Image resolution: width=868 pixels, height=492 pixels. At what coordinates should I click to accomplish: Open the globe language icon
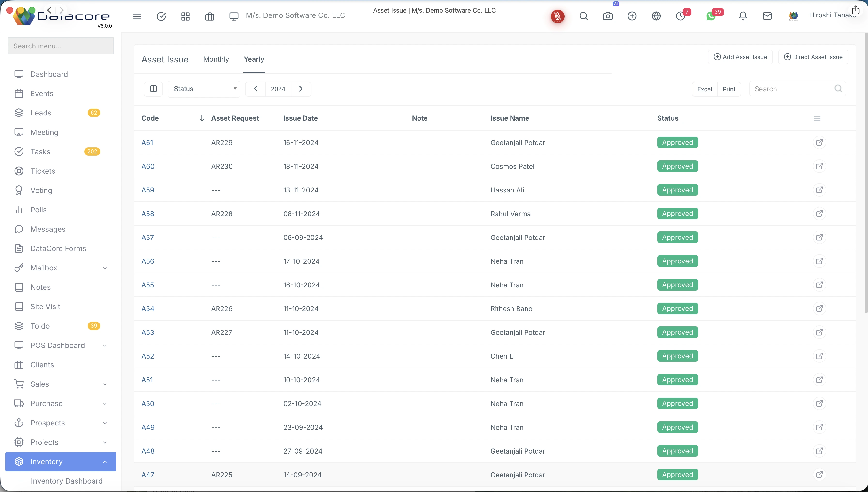656,16
